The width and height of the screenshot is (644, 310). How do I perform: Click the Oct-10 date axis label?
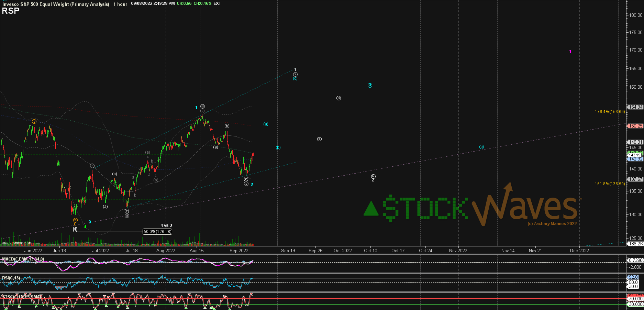click(370, 251)
